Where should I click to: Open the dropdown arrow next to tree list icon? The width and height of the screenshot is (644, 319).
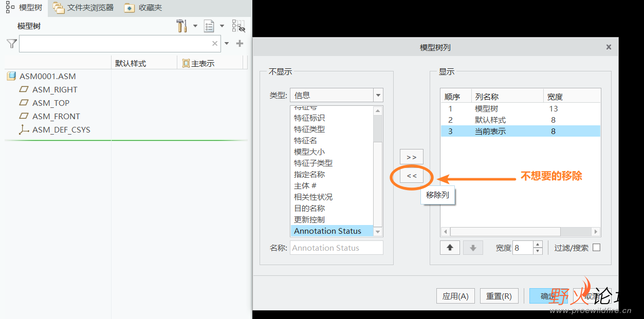(x=222, y=26)
